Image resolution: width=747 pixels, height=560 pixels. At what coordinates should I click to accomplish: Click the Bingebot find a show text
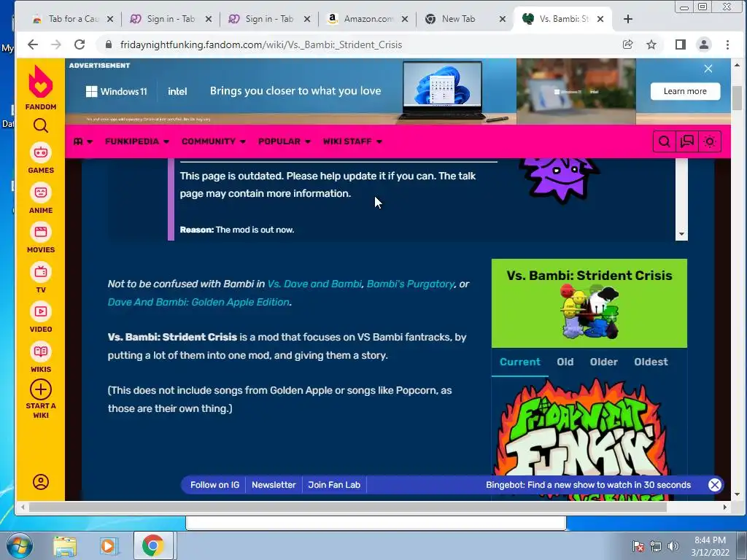pos(589,485)
